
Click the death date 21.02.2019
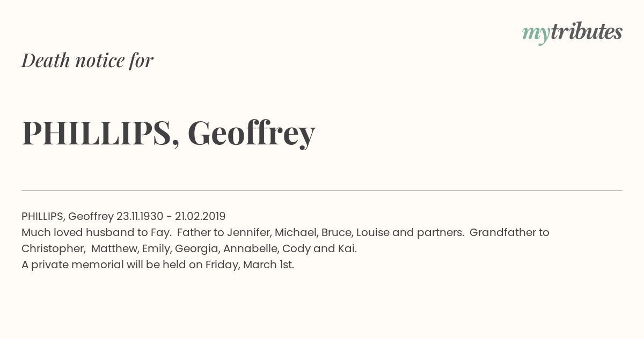tap(200, 216)
